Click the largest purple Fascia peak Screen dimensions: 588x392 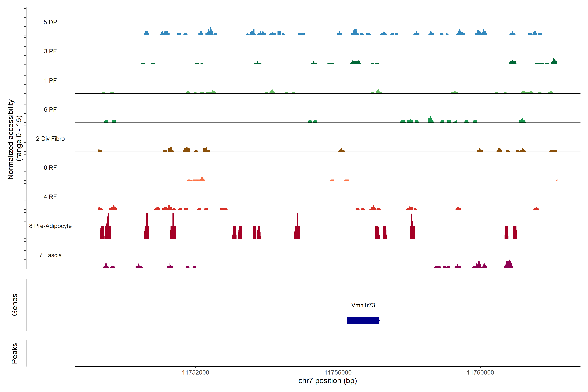[x=508, y=264]
